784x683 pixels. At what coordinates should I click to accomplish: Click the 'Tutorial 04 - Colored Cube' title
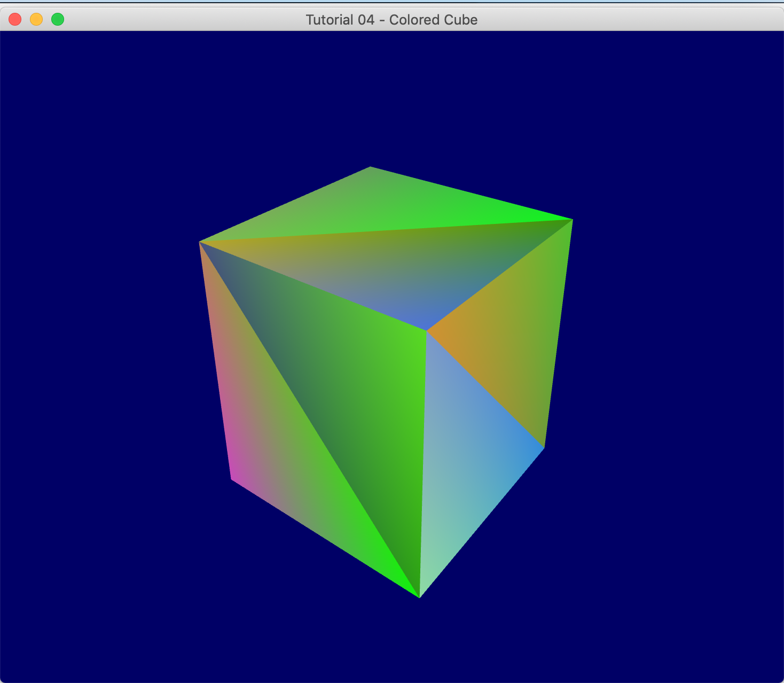pos(391,20)
